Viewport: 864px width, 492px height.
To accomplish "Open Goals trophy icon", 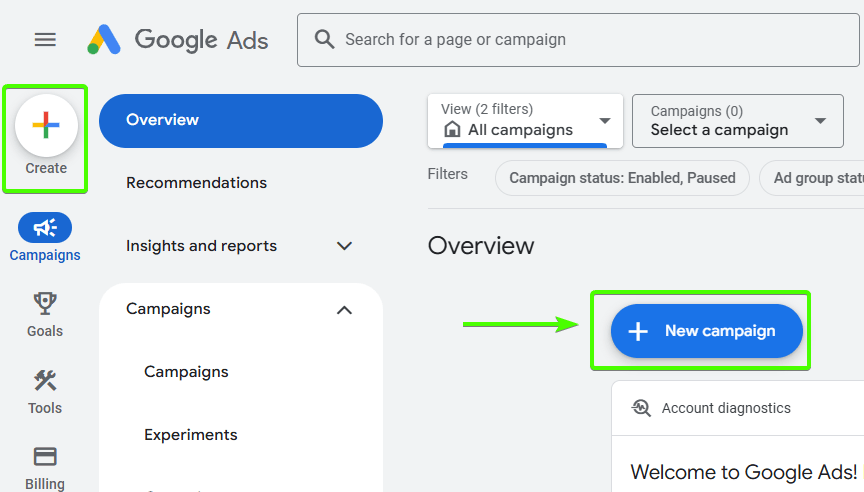I will [x=45, y=304].
